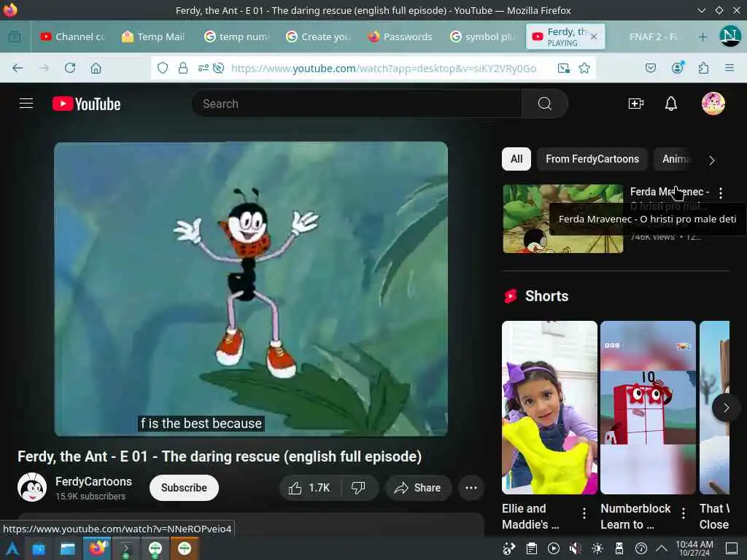This screenshot has width=747, height=560.
Task: Open a new browser tab
Action: tap(703, 36)
